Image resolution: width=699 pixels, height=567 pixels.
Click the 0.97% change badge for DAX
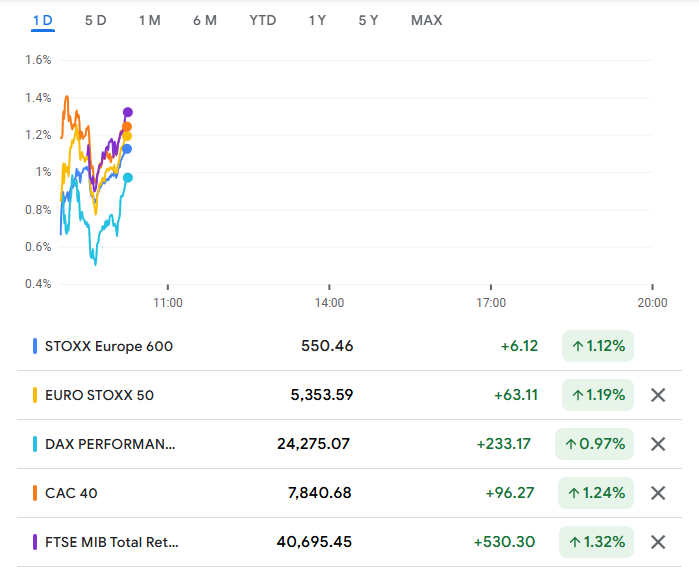point(594,444)
